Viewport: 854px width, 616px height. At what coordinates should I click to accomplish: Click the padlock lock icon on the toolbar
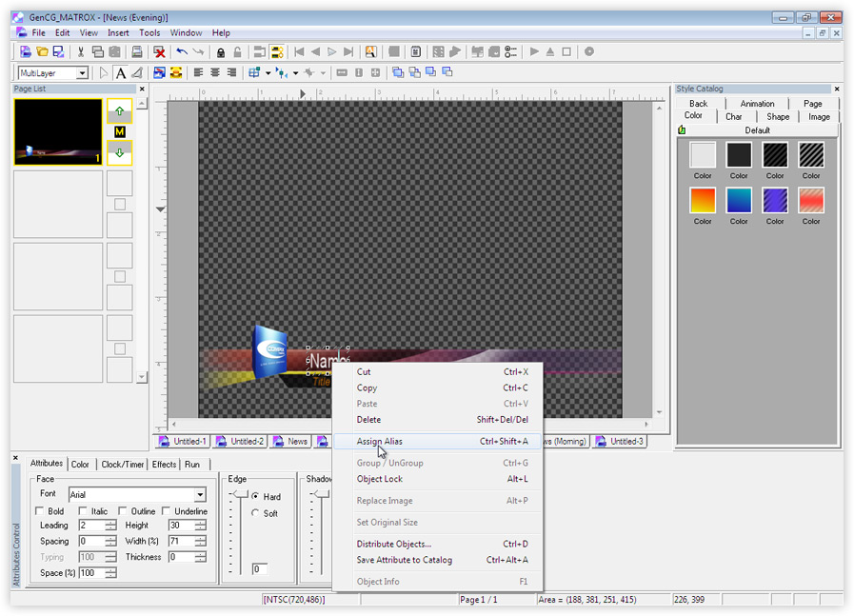[220, 51]
